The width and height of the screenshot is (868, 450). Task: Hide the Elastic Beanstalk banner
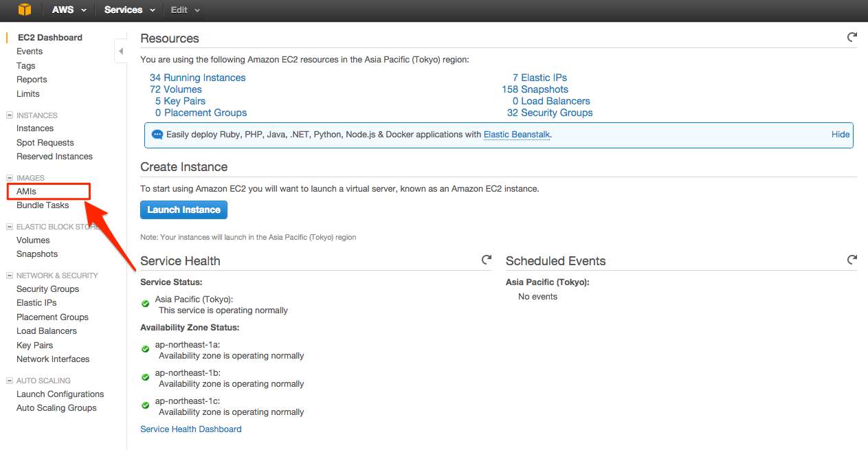(x=841, y=135)
